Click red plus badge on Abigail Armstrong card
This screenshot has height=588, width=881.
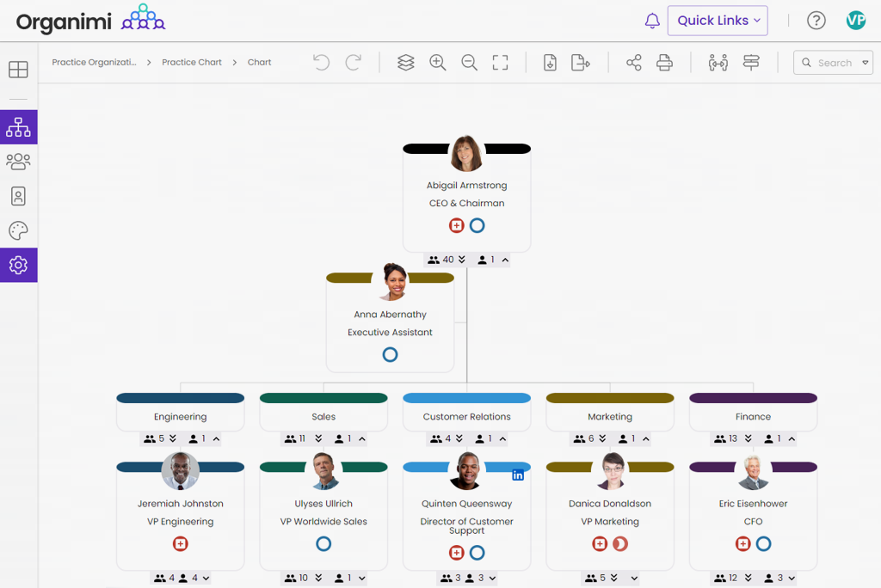456,226
